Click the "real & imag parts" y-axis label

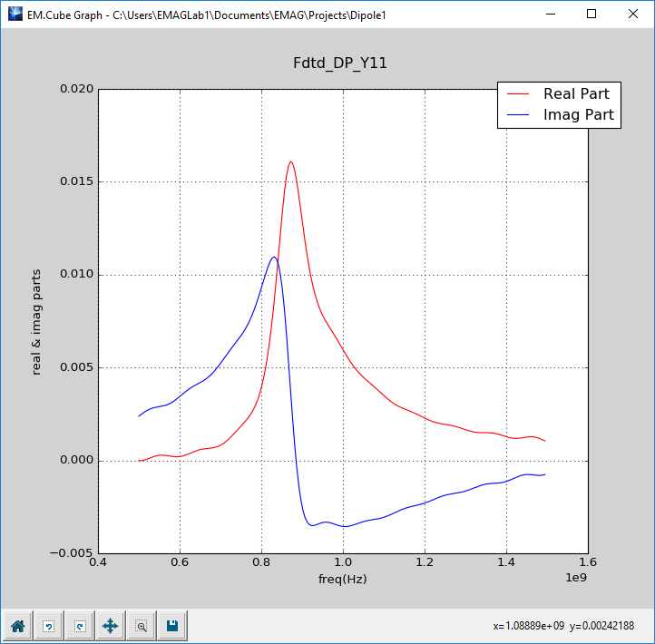pos(37,322)
